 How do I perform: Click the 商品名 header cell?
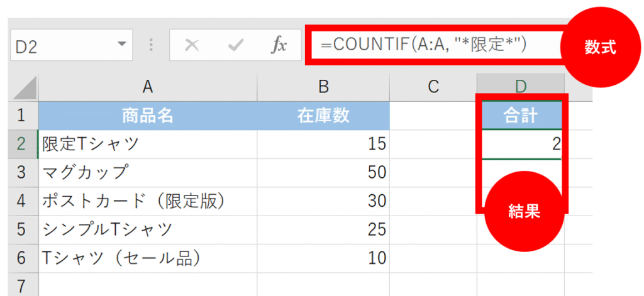[x=147, y=116]
